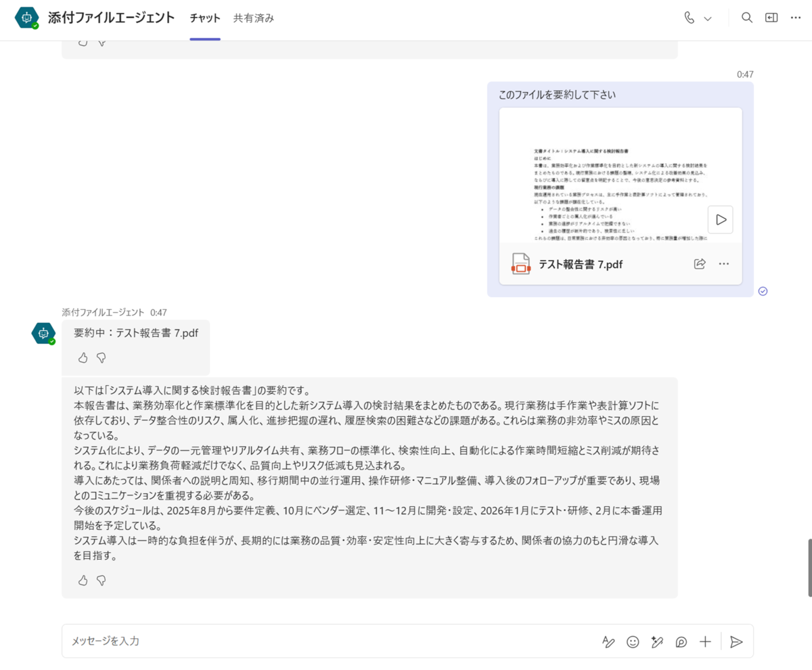Click the Copilot rewrite sparkle-pen icon
Image resolution: width=812 pixels, height=670 pixels.
tap(657, 642)
